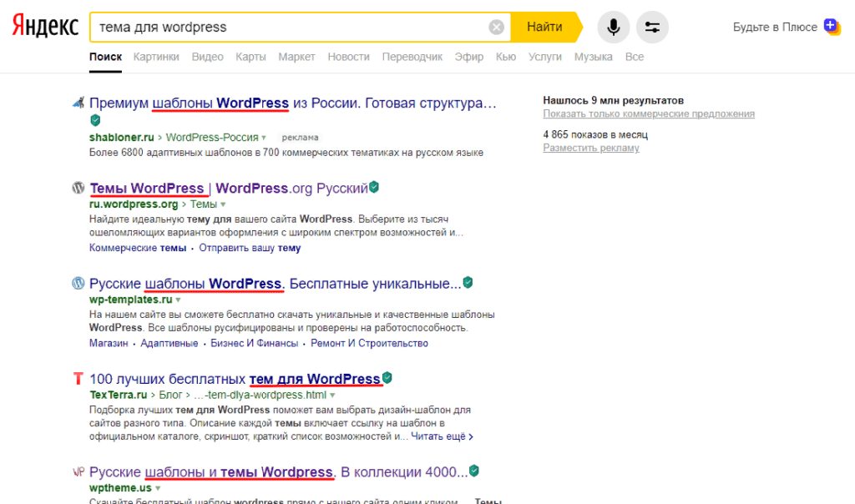Viewport: 855px width, 504px height.
Task: Open the Отправить вашу тему sitelink
Action: click(250, 248)
